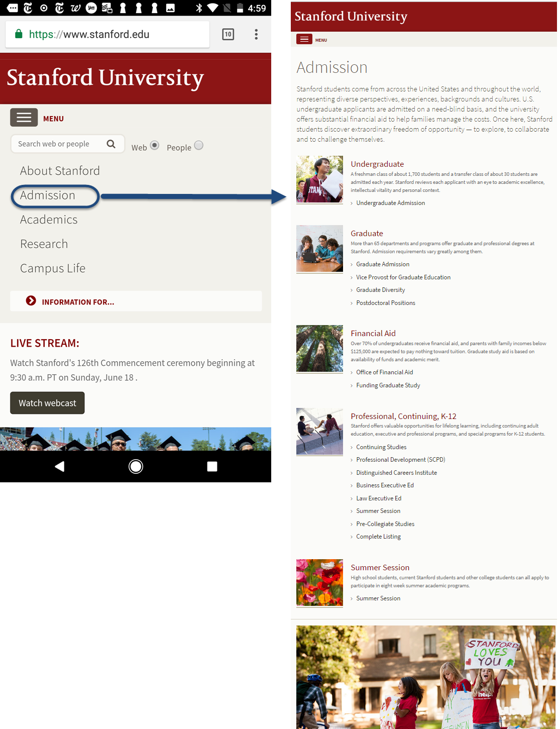Select the People search radio button
The width and height of the screenshot is (560, 729).
coord(199,145)
